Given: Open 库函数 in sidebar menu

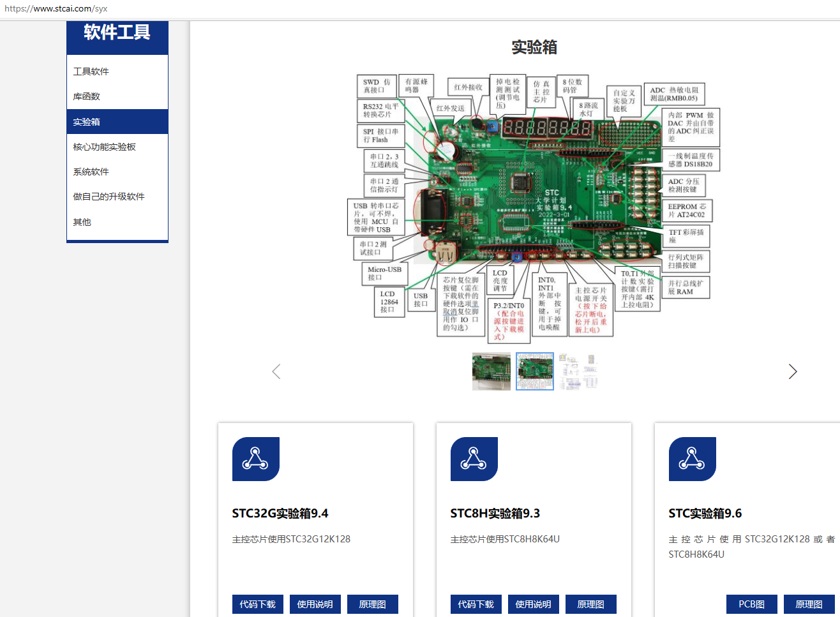Looking at the screenshot, I should (x=117, y=96).
